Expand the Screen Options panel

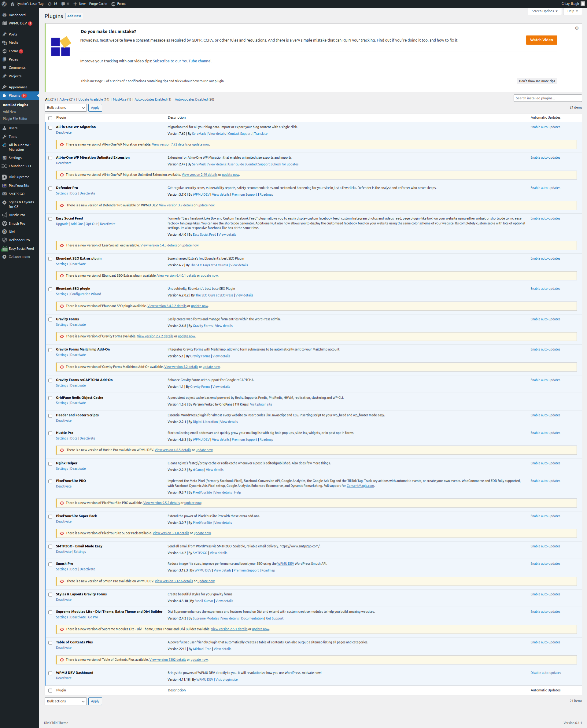545,11
